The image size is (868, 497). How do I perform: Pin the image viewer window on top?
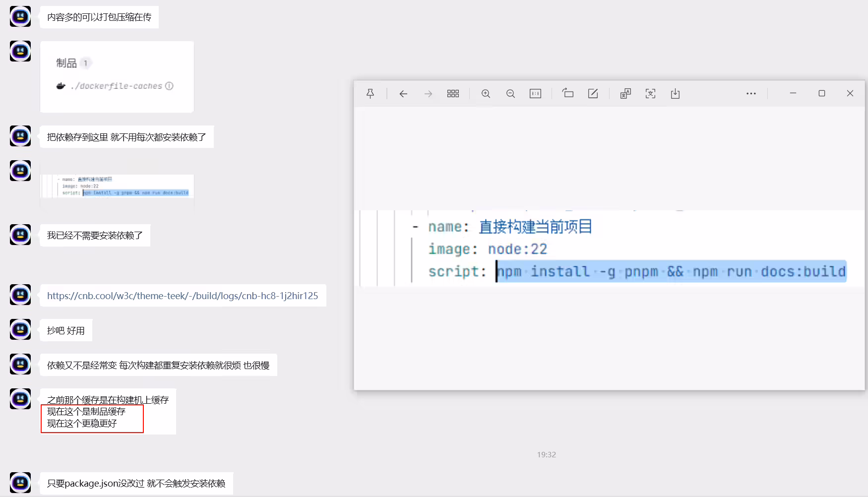371,93
